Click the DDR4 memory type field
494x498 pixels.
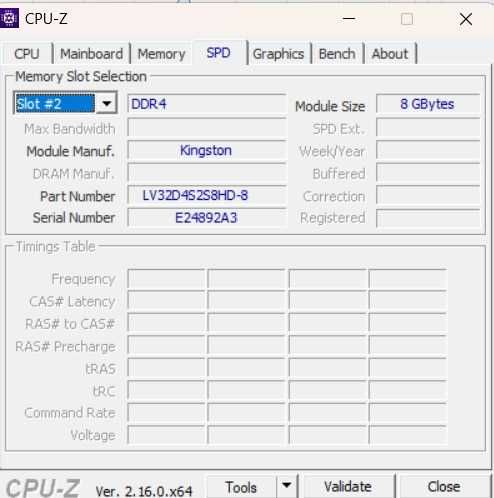[207, 104]
